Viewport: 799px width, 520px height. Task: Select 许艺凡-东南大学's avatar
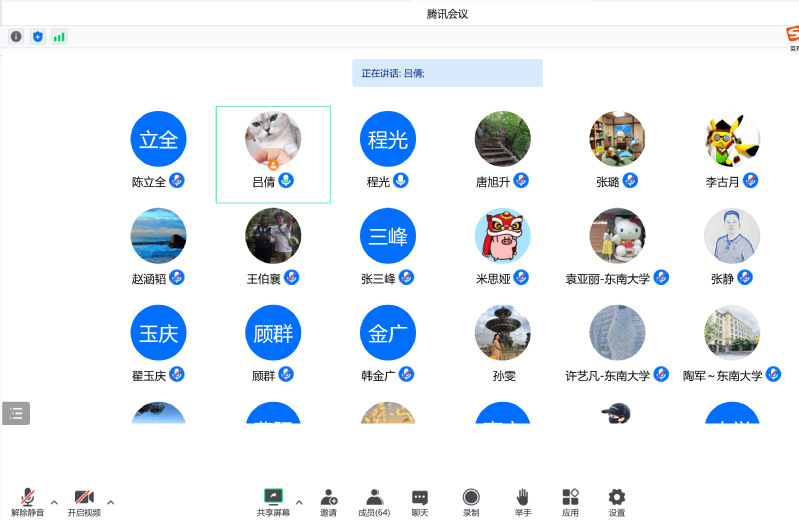click(617, 332)
